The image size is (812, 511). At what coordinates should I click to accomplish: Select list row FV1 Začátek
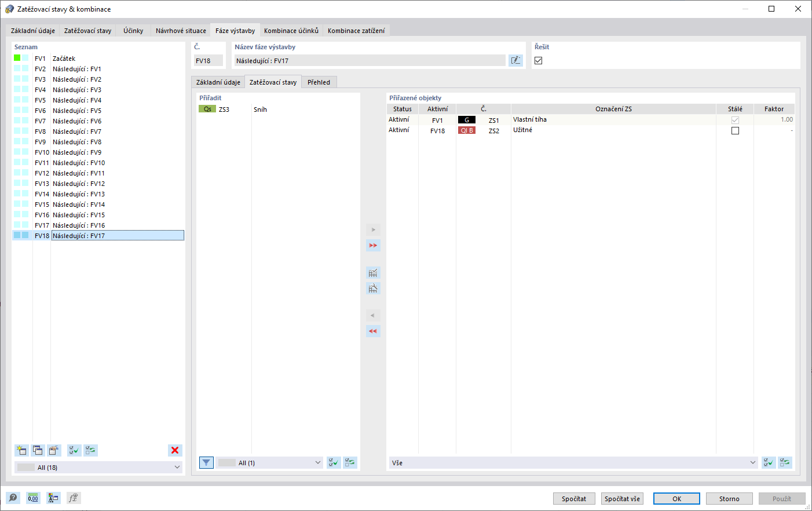98,59
